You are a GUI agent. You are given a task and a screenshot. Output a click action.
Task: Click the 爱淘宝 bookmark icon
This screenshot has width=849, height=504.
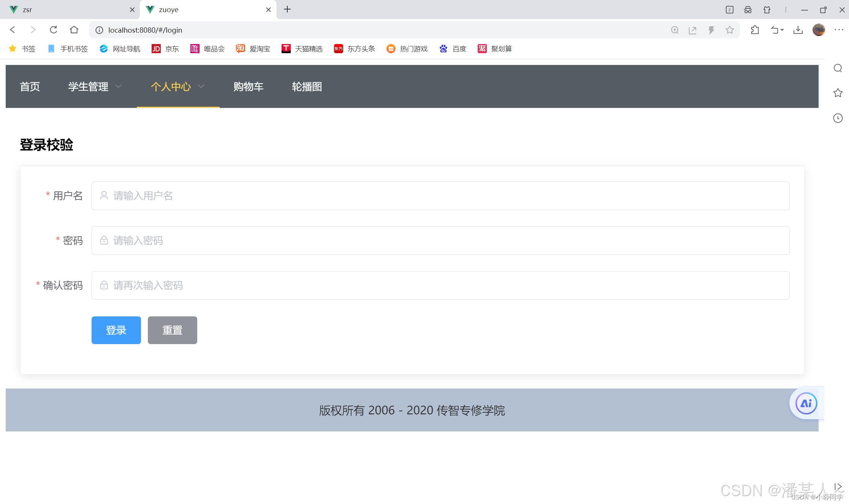(x=240, y=49)
